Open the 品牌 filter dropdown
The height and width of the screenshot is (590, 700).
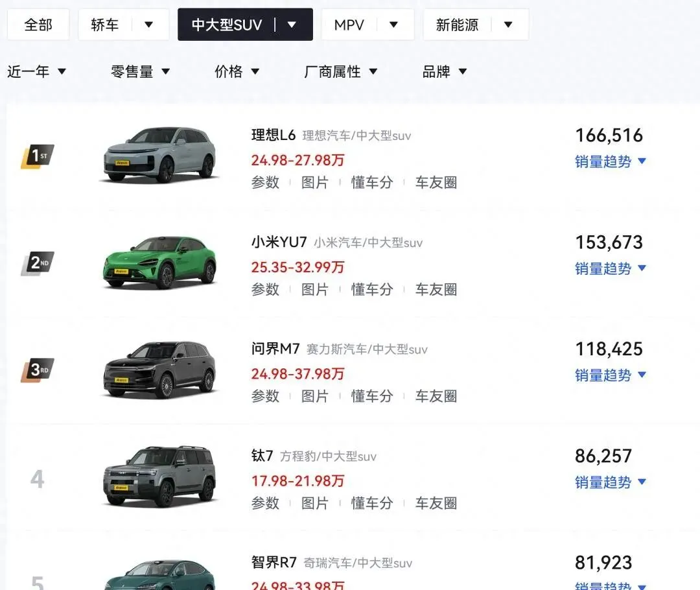tap(445, 71)
